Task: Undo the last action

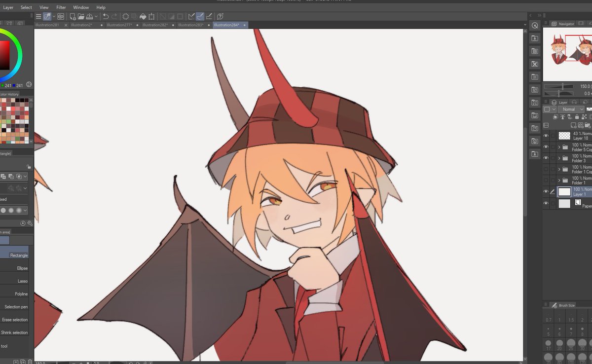Action: click(x=106, y=16)
